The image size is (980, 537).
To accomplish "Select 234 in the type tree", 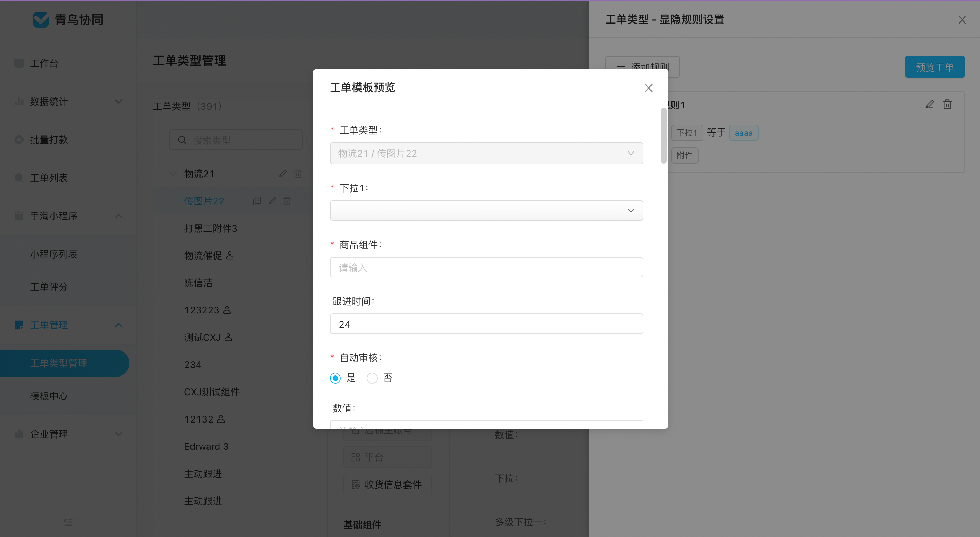I will tap(193, 365).
